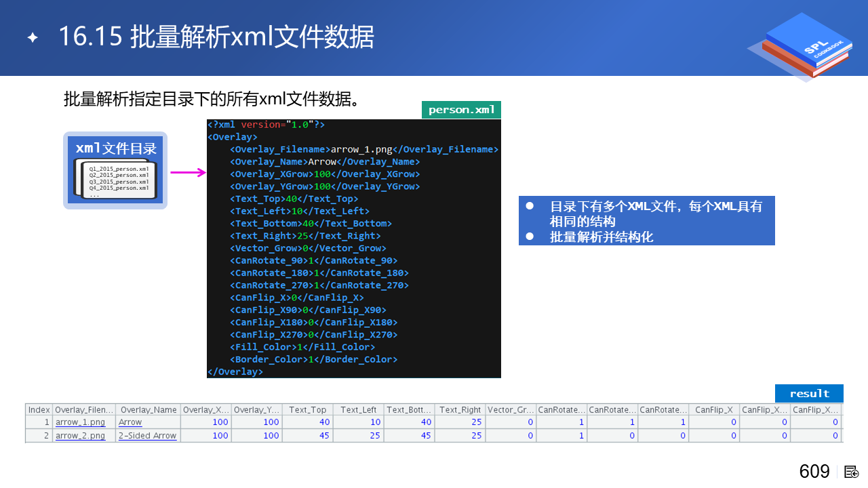This screenshot has width=868, height=488.
Task: Click the CanFlip_X column header
Action: click(713, 410)
